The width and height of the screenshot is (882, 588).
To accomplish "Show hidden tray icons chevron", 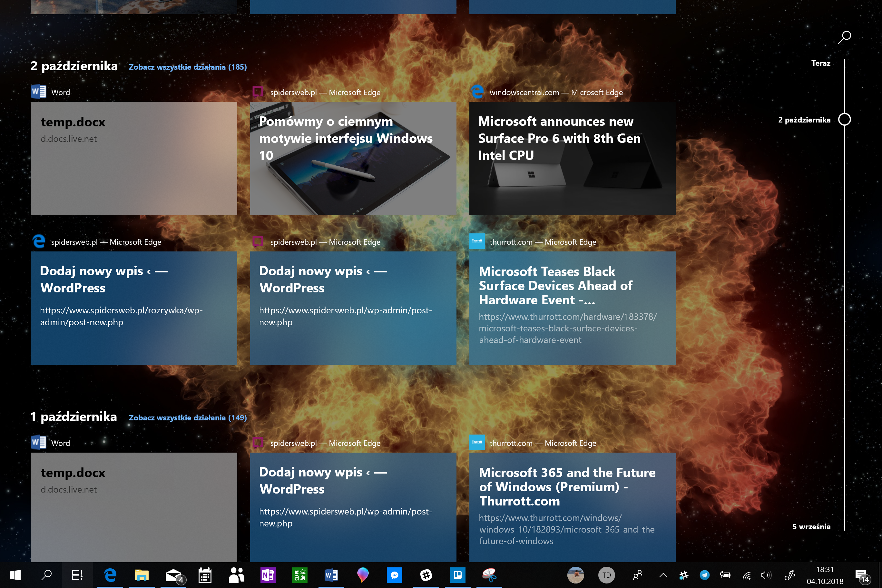I will pos(663,575).
